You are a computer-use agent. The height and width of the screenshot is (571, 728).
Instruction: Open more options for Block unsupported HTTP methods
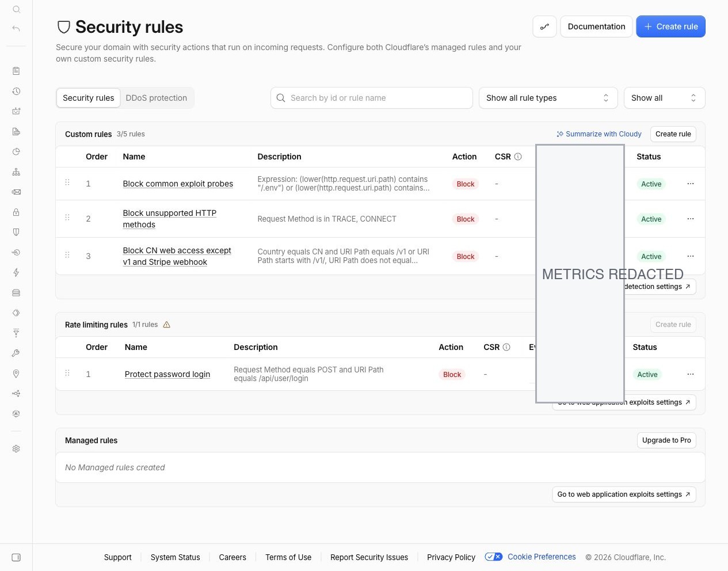pos(691,219)
